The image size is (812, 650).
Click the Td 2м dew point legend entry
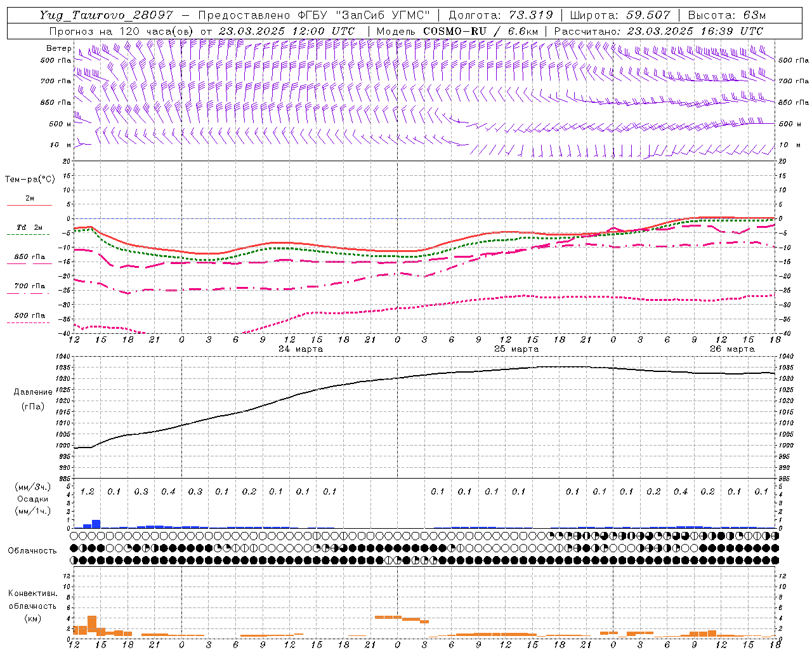pyautogui.click(x=29, y=227)
